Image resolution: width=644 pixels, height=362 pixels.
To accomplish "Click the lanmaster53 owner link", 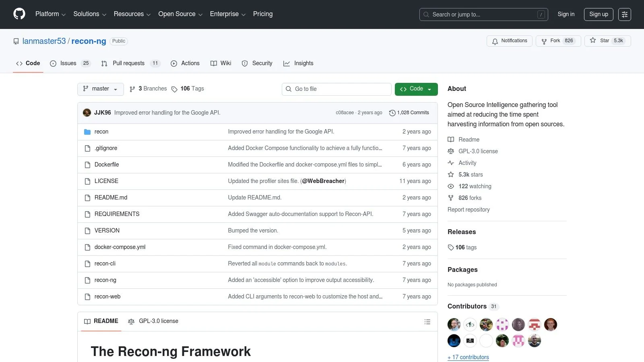I will pyautogui.click(x=44, y=41).
